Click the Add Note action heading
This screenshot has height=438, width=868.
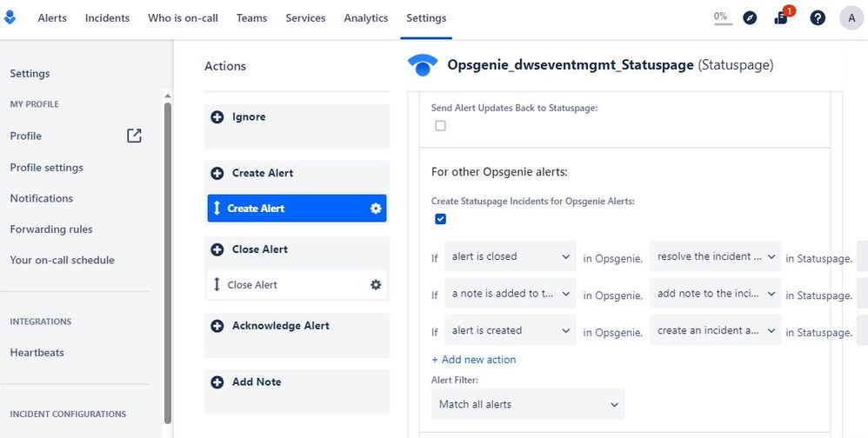tap(257, 382)
